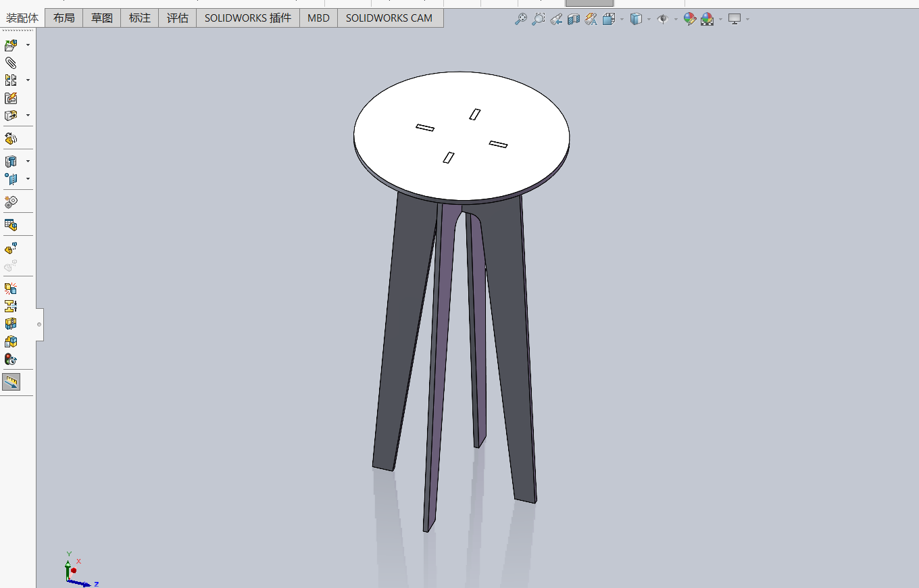Return to the Previous View
Viewport: 919px width, 588px height.
[556, 19]
